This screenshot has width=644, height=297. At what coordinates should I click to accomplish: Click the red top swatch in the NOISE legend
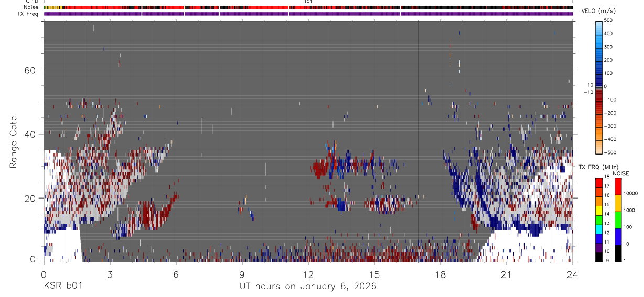[x=618, y=186]
